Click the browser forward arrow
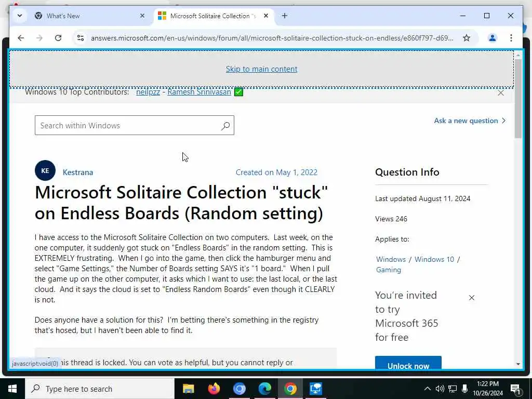This screenshot has width=532, height=399. tap(39, 38)
